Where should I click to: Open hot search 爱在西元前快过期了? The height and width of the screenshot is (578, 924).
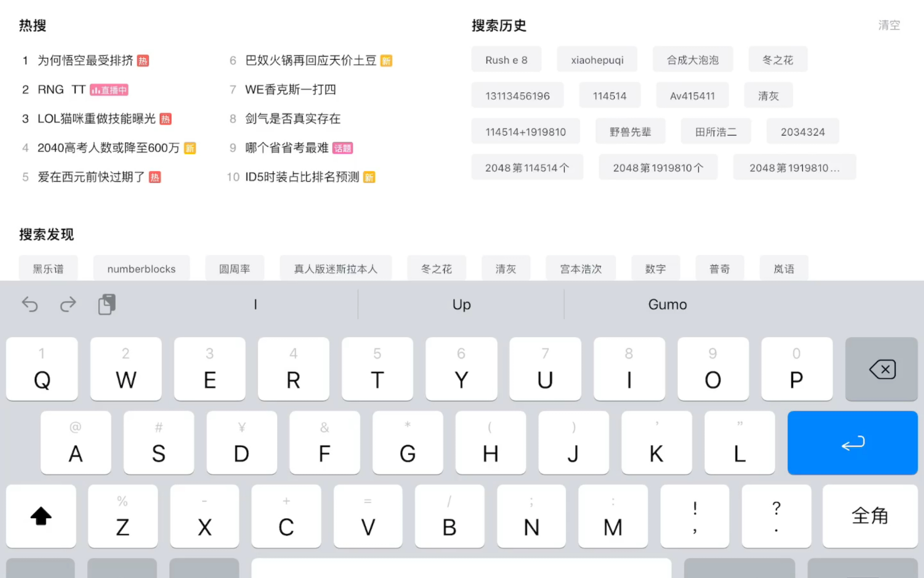91,177
